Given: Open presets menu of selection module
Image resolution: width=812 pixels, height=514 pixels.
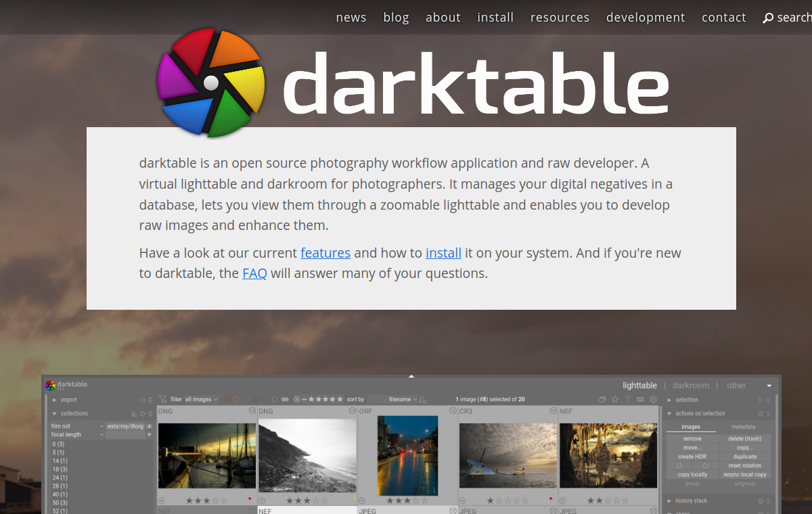Looking at the screenshot, I should tap(768, 400).
